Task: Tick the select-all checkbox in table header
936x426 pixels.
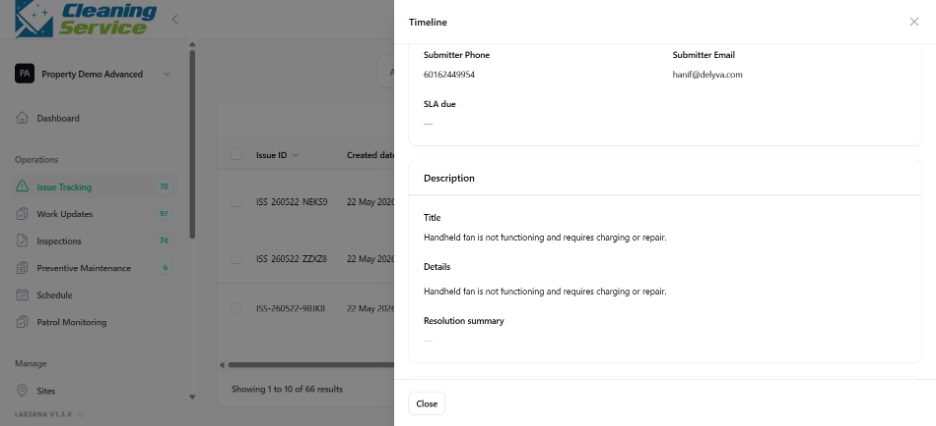Action: pos(236,155)
